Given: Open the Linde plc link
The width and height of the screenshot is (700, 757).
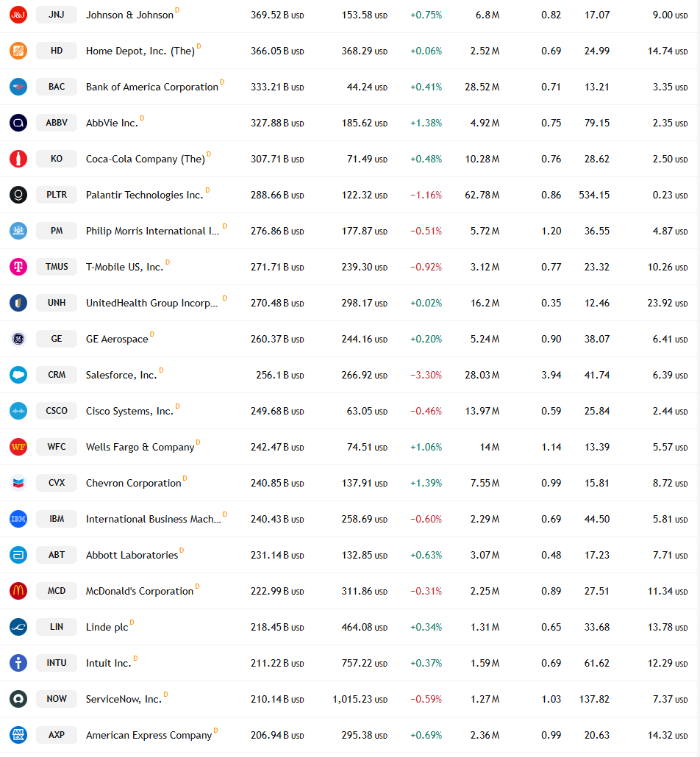Looking at the screenshot, I should [107, 627].
